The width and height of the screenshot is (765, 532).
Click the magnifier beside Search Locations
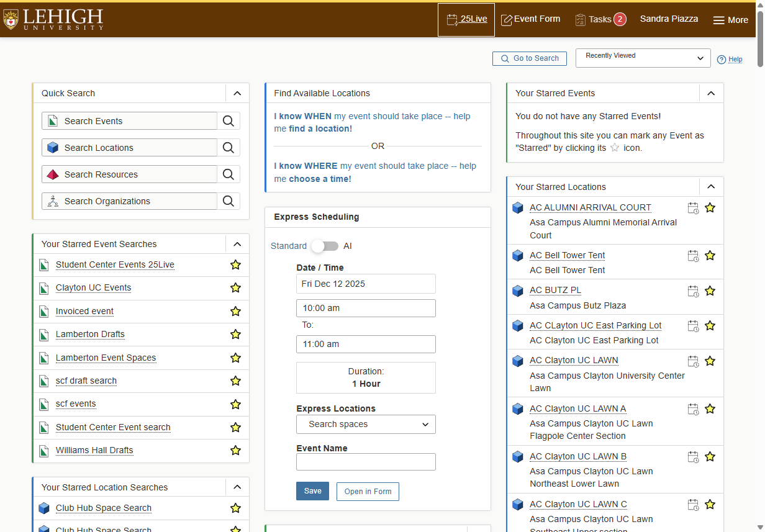(x=229, y=148)
